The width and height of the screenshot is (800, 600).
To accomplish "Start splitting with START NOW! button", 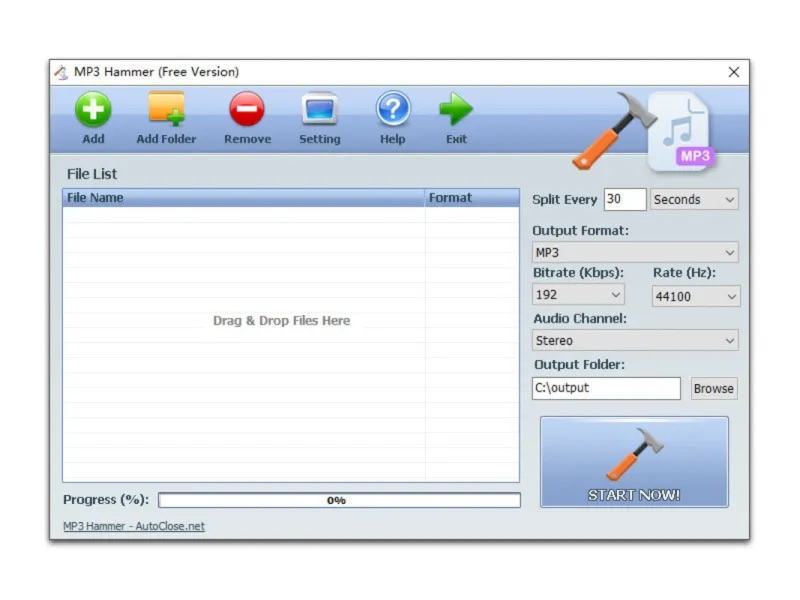I will tap(634, 462).
